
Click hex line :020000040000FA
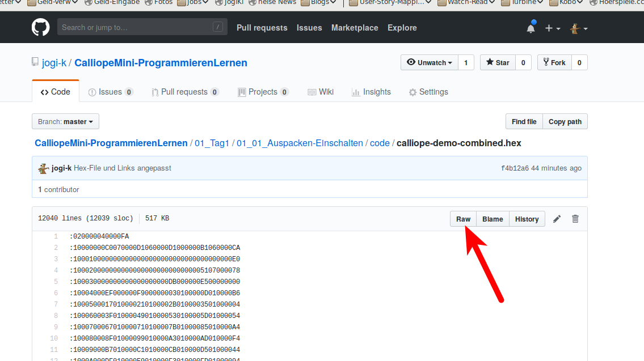click(x=99, y=236)
